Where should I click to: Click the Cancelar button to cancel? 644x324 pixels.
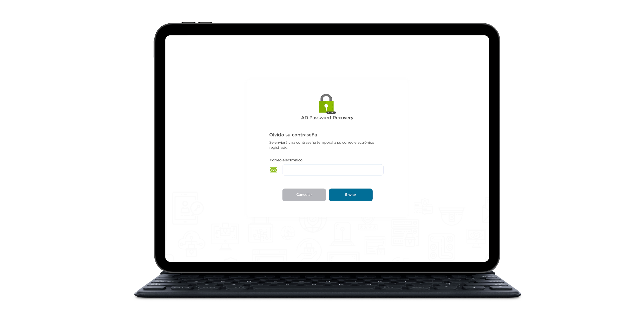(304, 195)
